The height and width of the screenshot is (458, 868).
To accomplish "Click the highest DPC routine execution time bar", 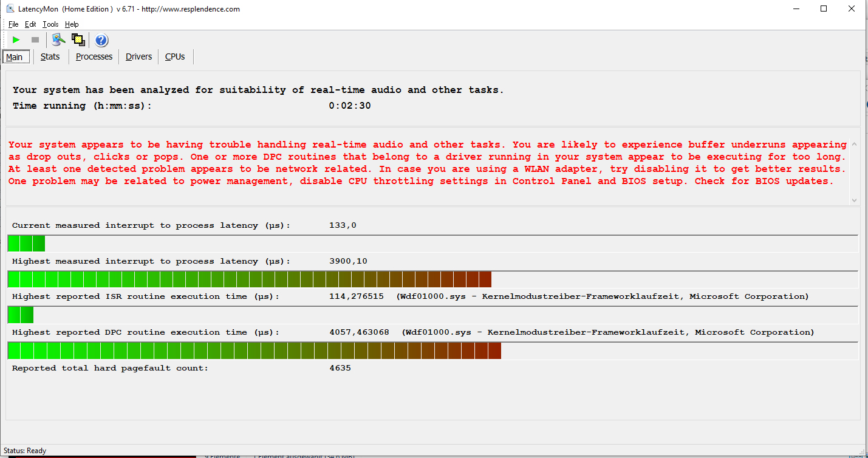I will [x=254, y=350].
